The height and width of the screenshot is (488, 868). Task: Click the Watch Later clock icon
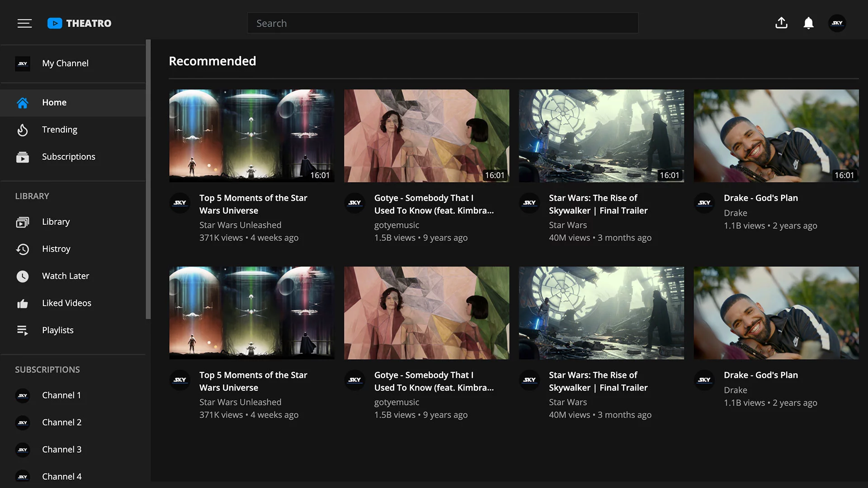point(23,277)
